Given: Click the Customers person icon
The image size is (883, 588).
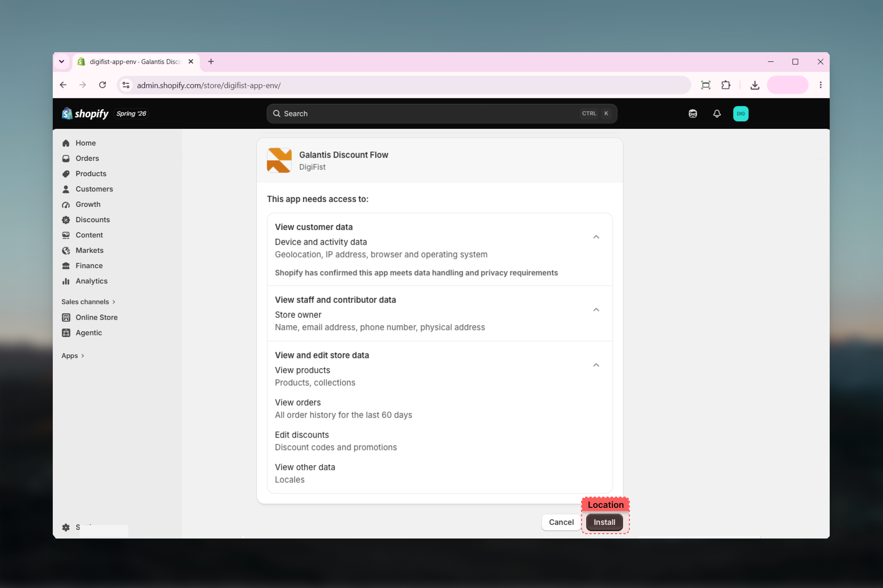Looking at the screenshot, I should pos(66,189).
